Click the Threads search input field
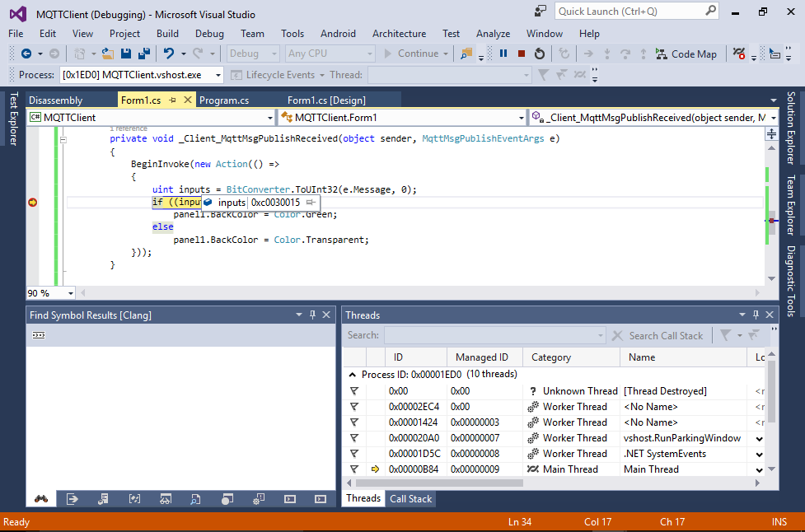805x532 pixels. 494,335
